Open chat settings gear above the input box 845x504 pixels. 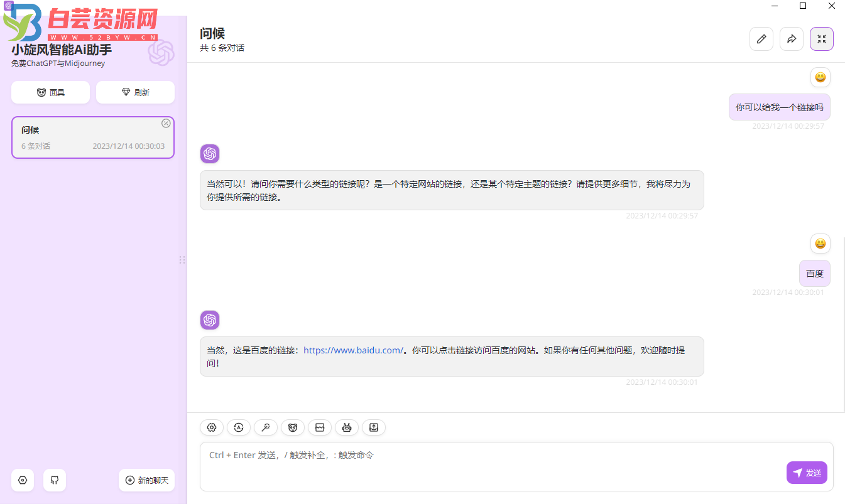212,427
